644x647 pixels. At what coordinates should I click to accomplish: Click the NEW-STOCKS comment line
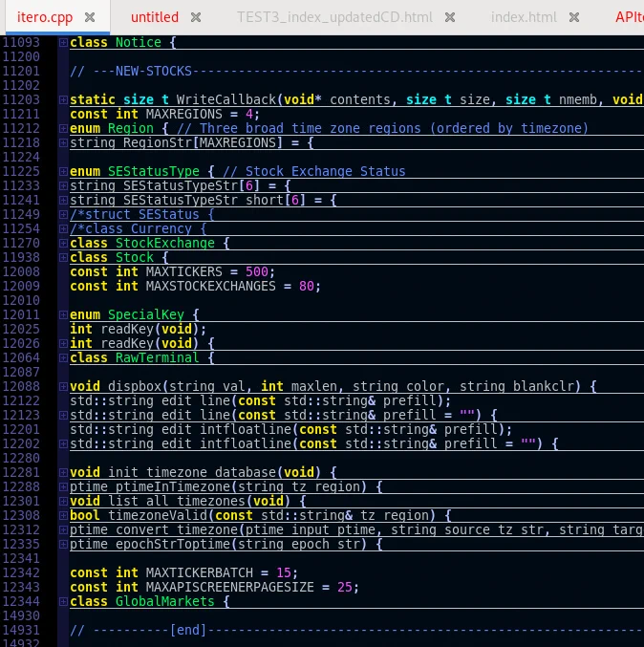tap(356, 72)
